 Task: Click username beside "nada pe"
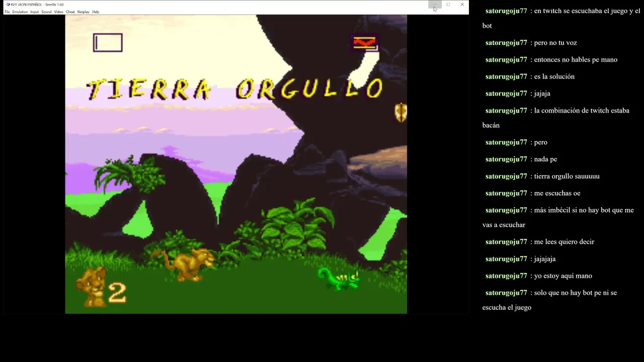click(x=506, y=159)
